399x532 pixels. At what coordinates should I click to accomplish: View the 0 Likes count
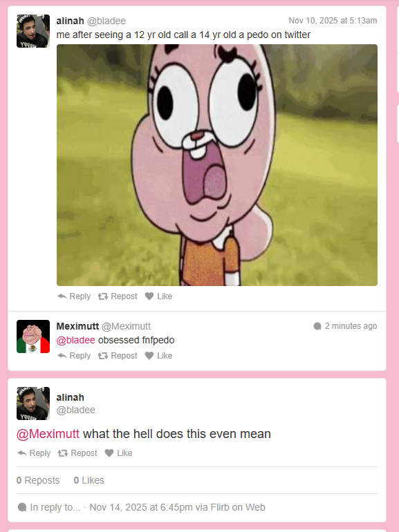pyautogui.click(x=89, y=480)
